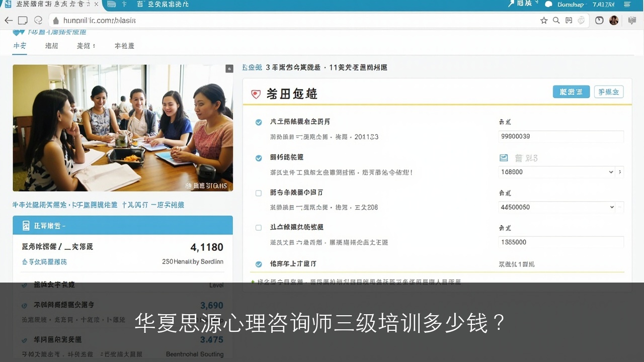Click the translate icon right of the magnifier
Image resolution: width=644 pixels, height=362 pixels.
[569, 21]
